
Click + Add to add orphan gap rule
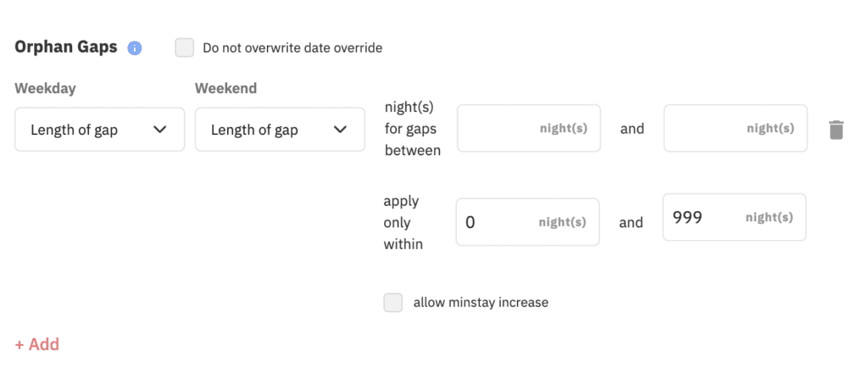pos(37,344)
